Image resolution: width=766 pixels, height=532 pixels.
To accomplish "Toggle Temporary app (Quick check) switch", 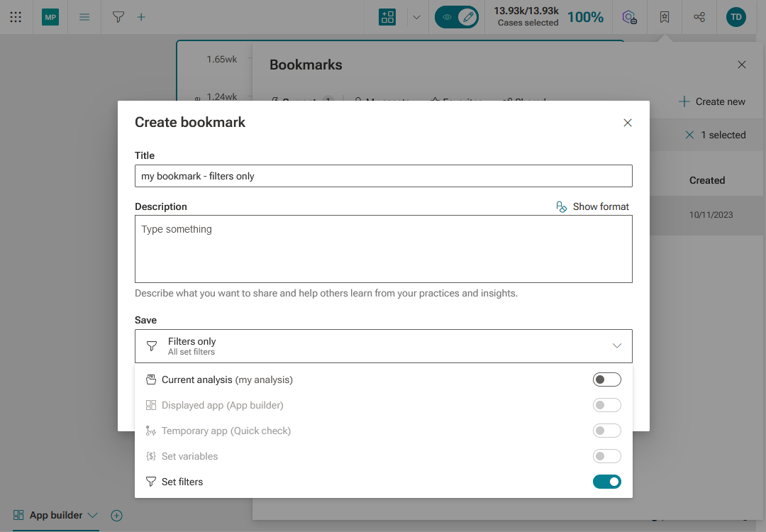I will (606, 431).
